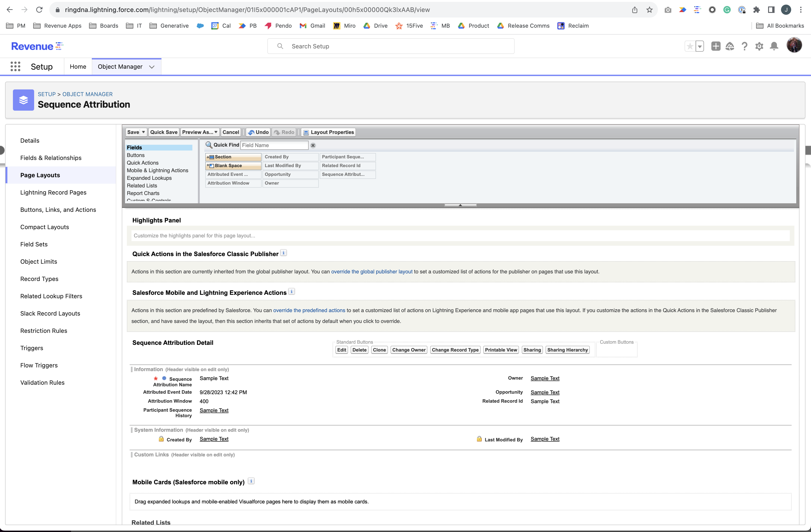Screen dimensions: 811x532
Task: Open the Salesforce Help question mark icon
Action: [745, 46]
